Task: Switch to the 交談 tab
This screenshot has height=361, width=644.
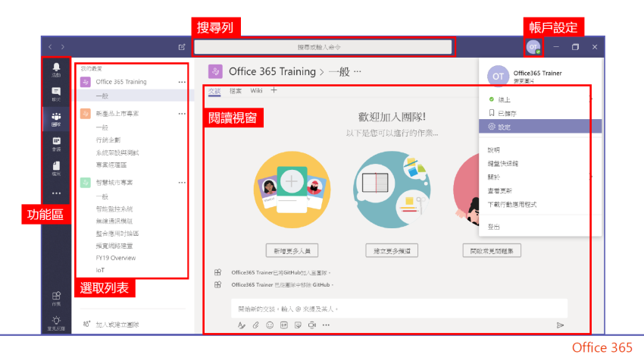Action: coord(214,91)
